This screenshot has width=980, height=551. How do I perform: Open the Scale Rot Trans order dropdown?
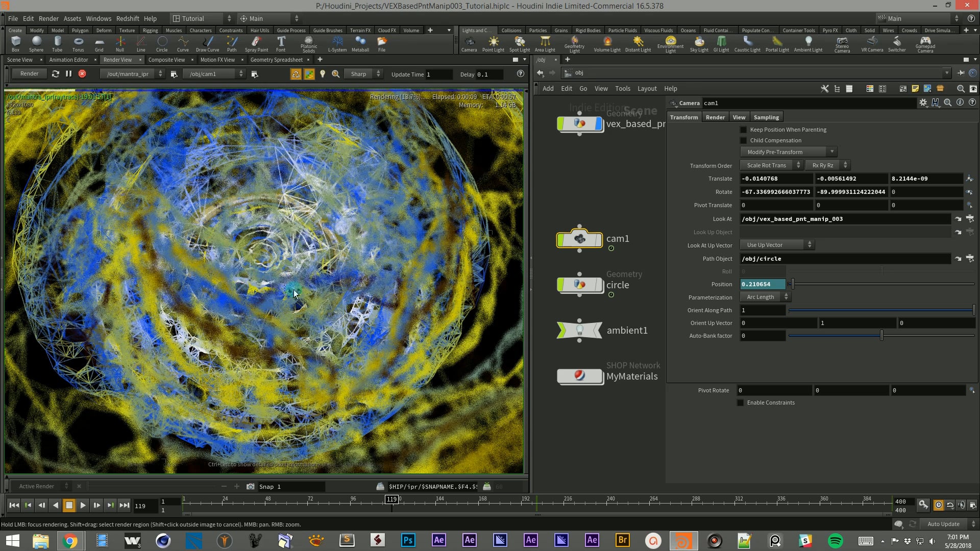coord(771,165)
